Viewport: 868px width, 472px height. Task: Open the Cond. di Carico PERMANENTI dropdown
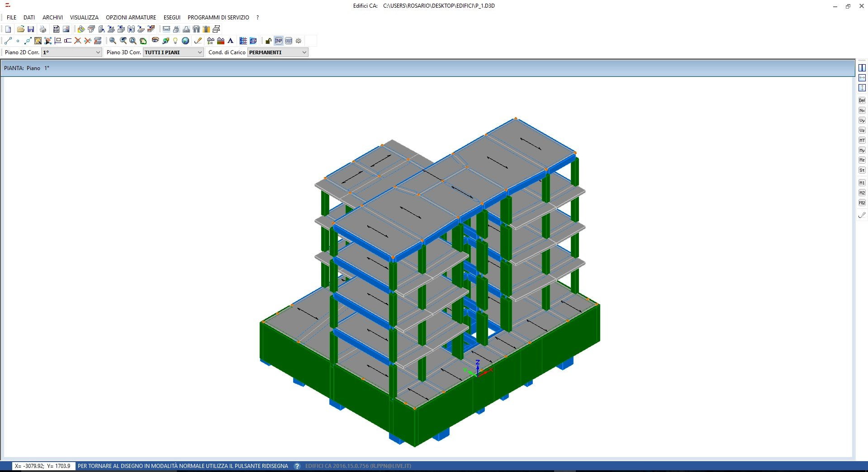(x=304, y=52)
